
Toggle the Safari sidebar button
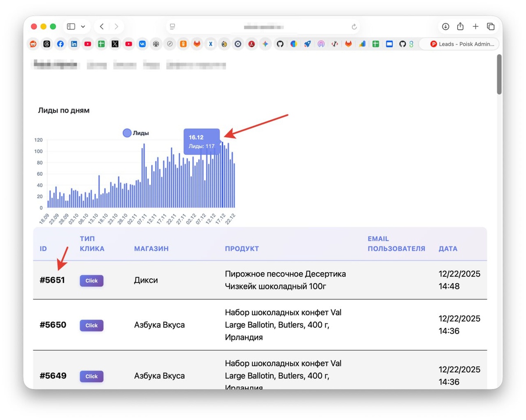point(71,26)
